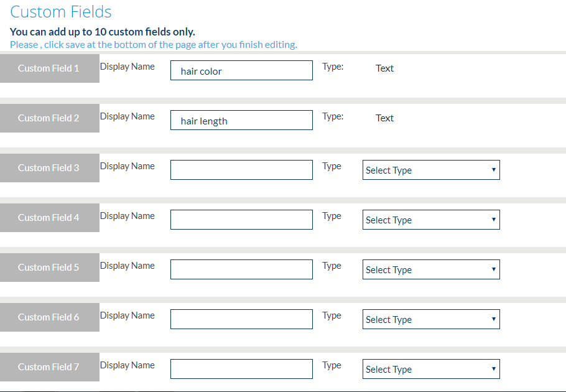Viewport: 566px width, 392px height.
Task: Select the Custom Field 7 label
Action: [x=49, y=367]
